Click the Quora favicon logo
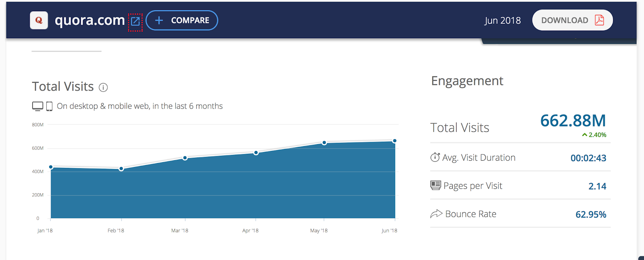Image resolution: width=644 pixels, height=260 pixels. (39, 20)
